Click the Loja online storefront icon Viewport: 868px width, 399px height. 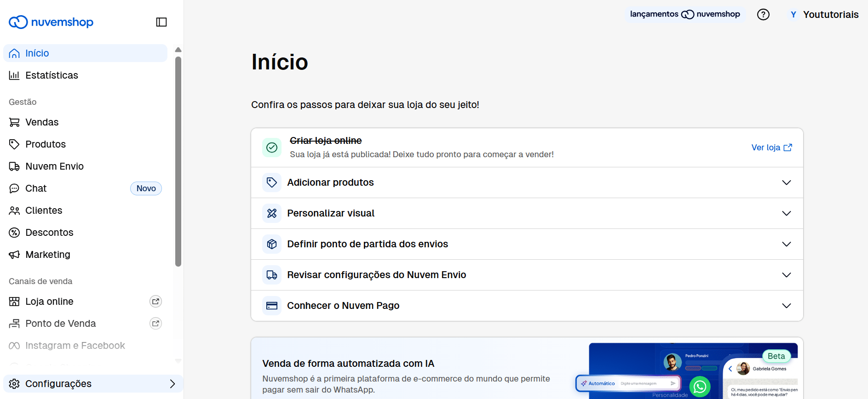(14, 302)
